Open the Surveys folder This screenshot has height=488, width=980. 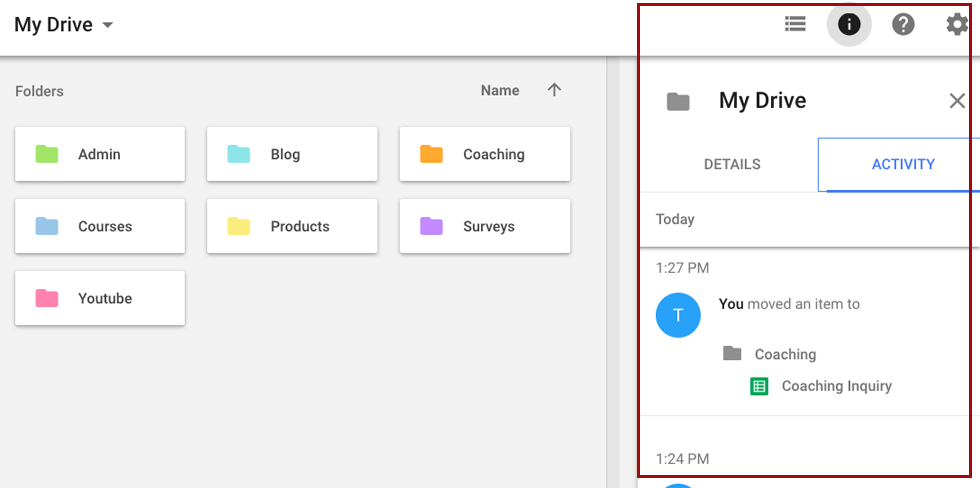pos(485,226)
